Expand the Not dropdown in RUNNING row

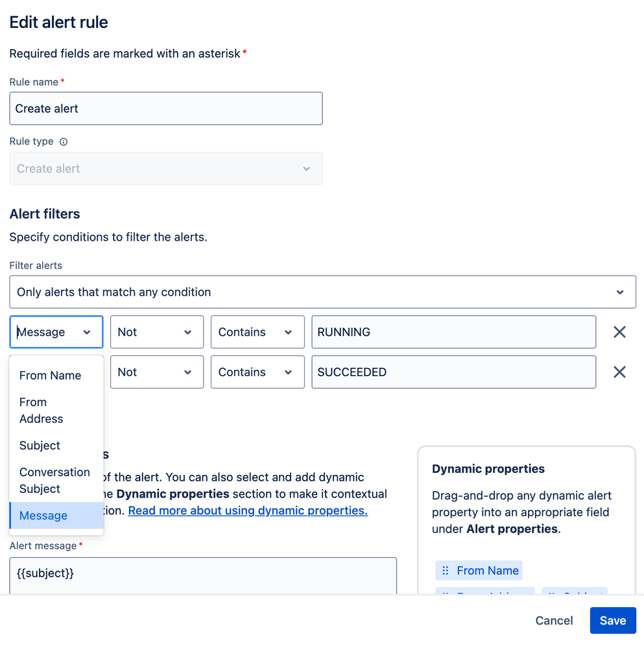pos(157,332)
